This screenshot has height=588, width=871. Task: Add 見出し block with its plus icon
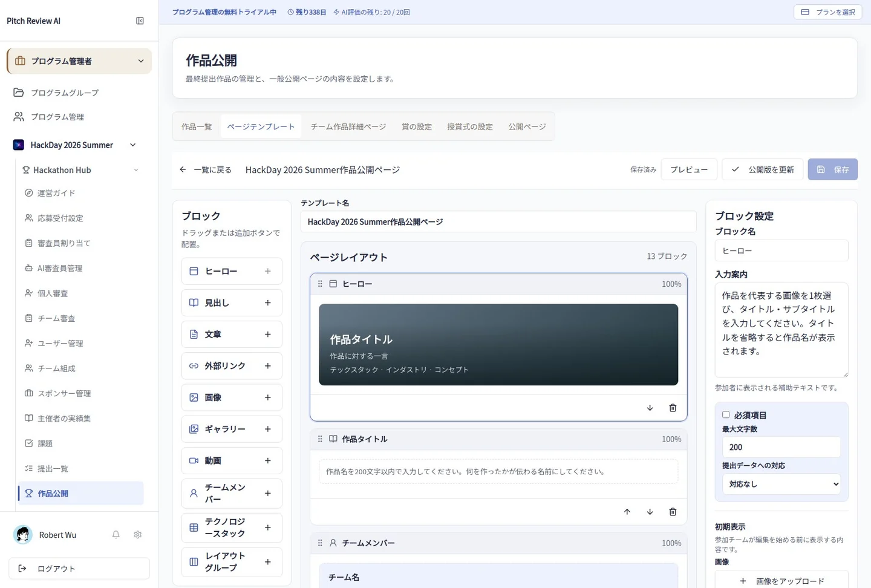tap(268, 303)
